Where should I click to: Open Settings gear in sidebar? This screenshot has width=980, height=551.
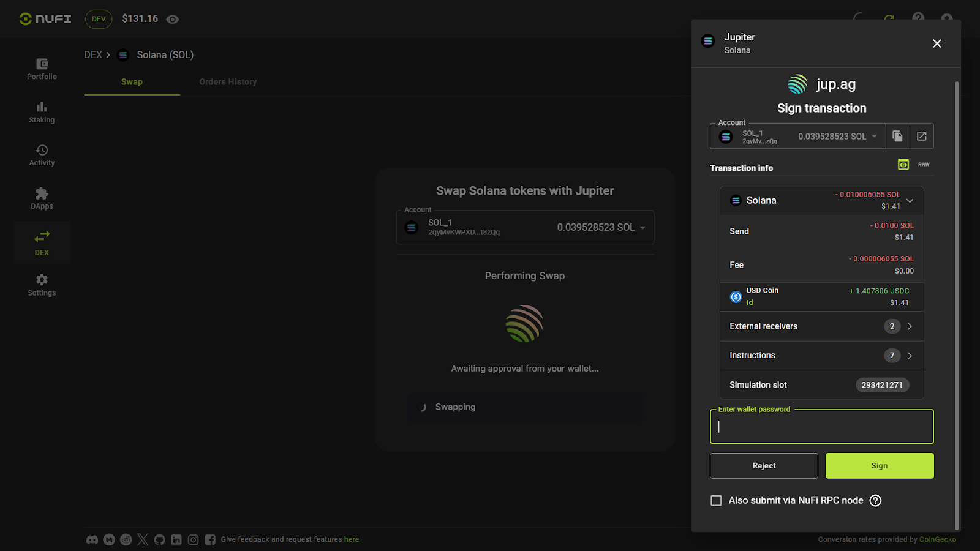tap(42, 280)
